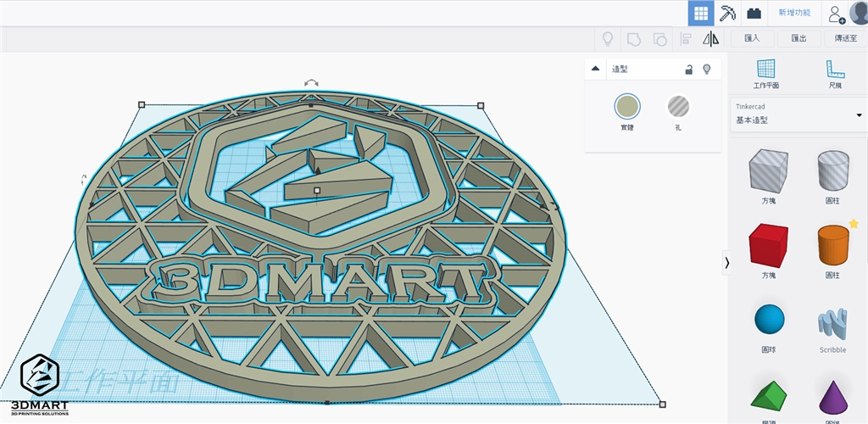Image resolution: width=868 pixels, height=424 pixels.
Task: Select the Ruler (尺規) tool
Action: pos(835,74)
